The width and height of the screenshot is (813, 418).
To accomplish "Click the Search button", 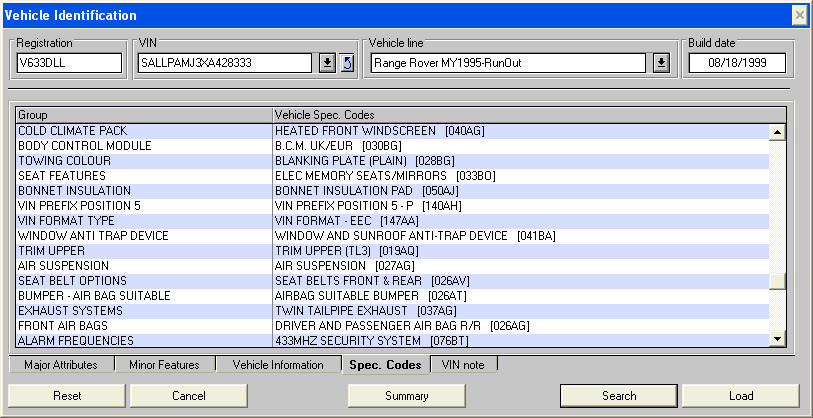I will (x=619, y=396).
